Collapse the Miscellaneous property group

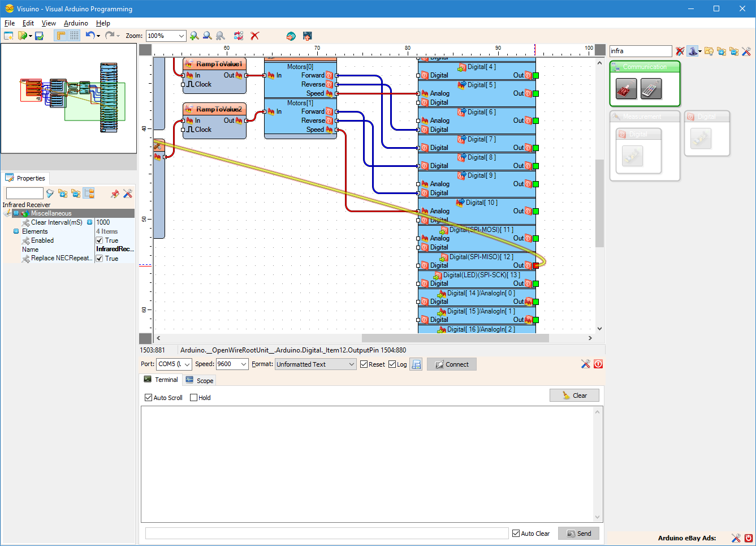click(16, 213)
